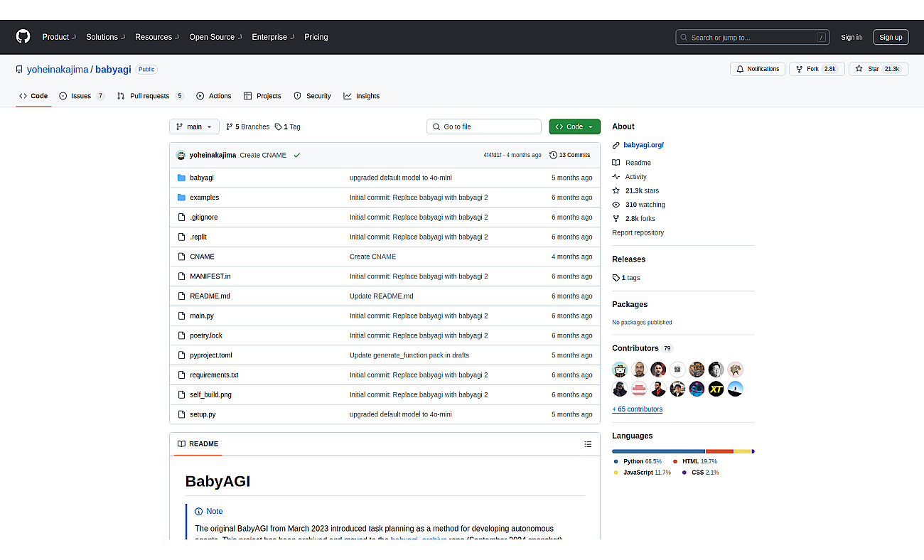The width and height of the screenshot is (924, 560).
Task: Click the JavaScript segment of language bar
Action: click(x=742, y=451)
